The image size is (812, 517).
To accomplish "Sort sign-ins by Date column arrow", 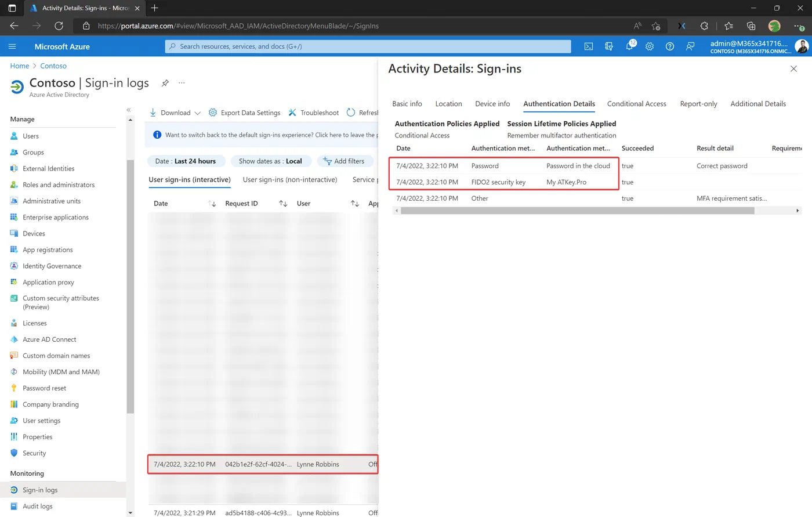I will (212, 204).
